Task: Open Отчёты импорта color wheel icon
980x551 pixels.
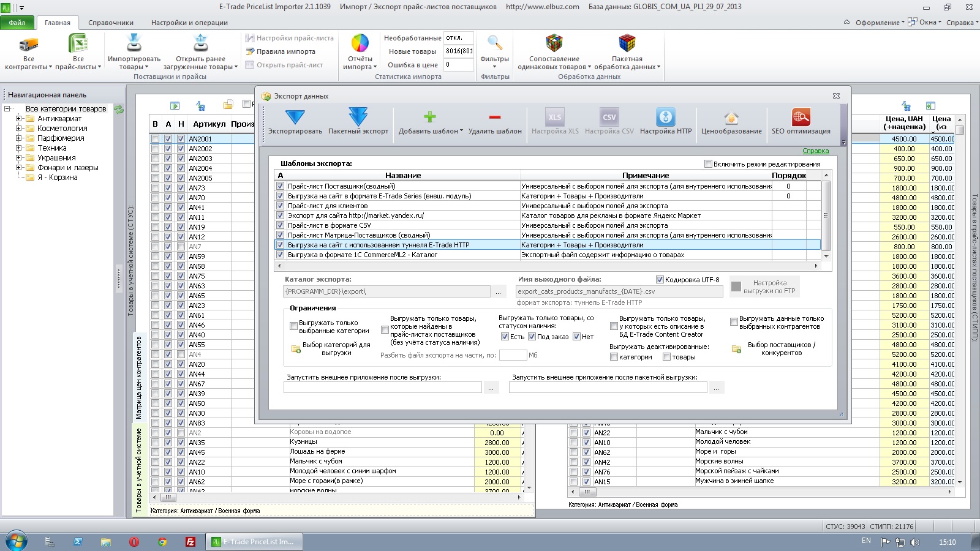Action: point(360,43)
